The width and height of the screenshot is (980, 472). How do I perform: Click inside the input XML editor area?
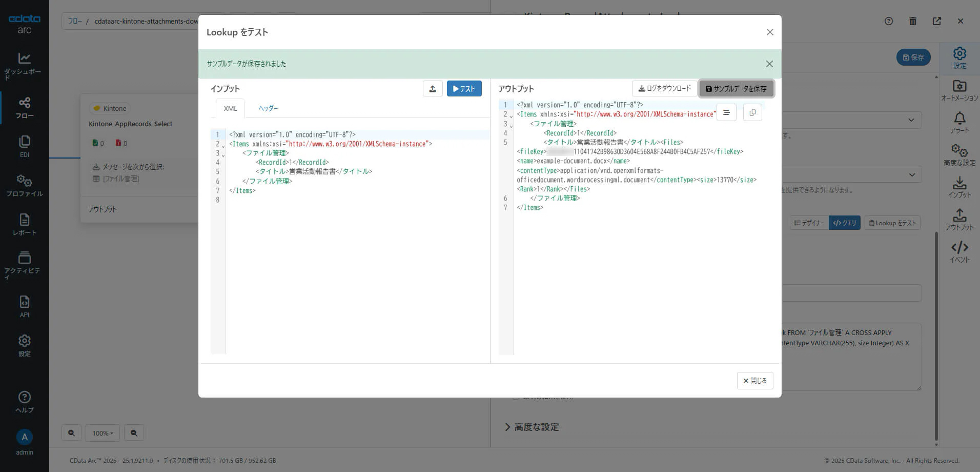pos(354,267)
